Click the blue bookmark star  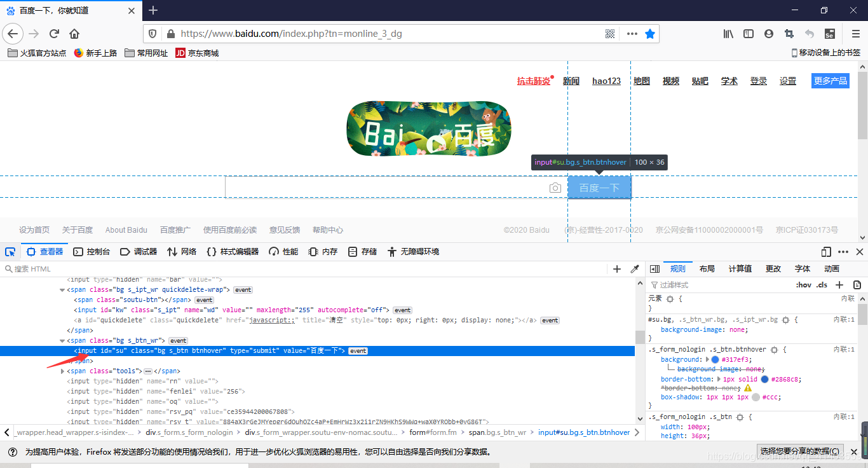pyautogui.click(x=649, y=34)
